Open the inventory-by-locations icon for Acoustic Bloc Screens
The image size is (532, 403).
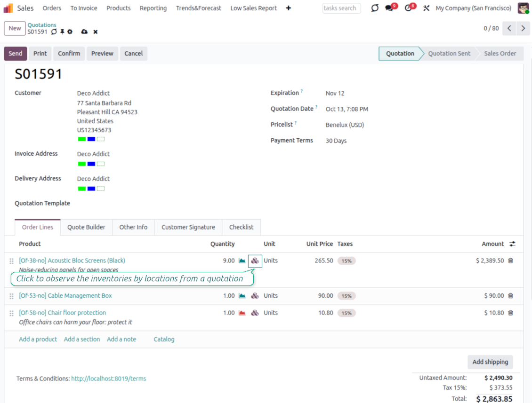tap(255, 261)
